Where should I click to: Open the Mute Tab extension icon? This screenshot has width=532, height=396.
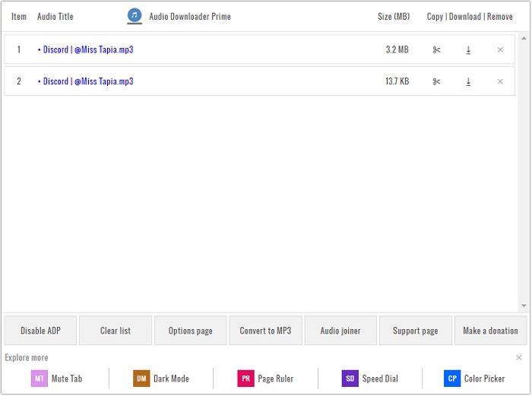40,379
